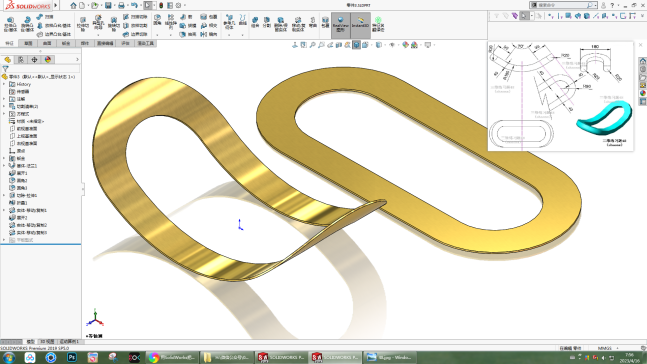Open a file with the Open icon

pos(95,5)
